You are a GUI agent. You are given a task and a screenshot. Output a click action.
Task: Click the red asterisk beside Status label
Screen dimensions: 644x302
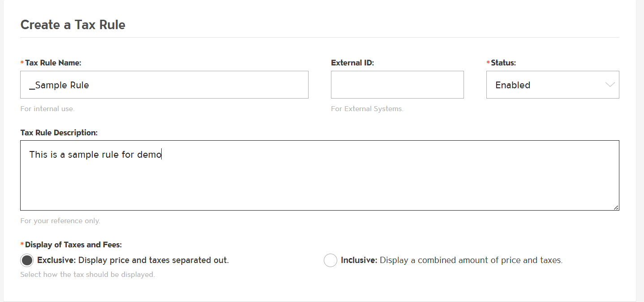[x=488, y=63]
